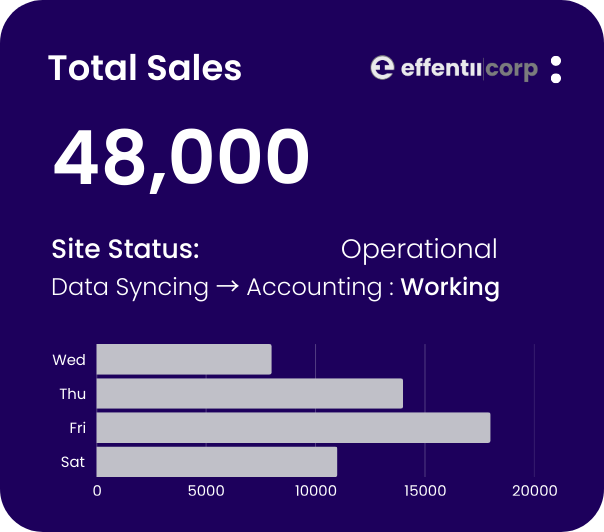The image size is (604, 532).
Task: Click the Fri axis label
Action: 77,428
